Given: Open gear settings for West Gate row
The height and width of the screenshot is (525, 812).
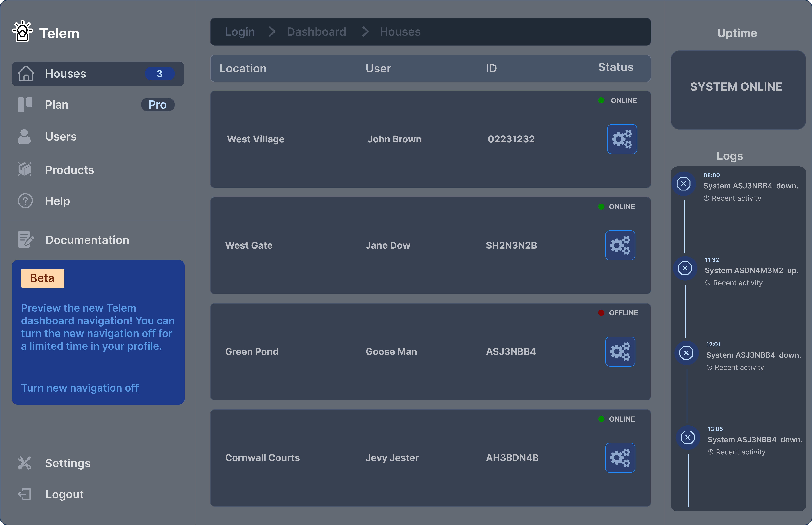Looking at the screenshot, I should point(620,245).
